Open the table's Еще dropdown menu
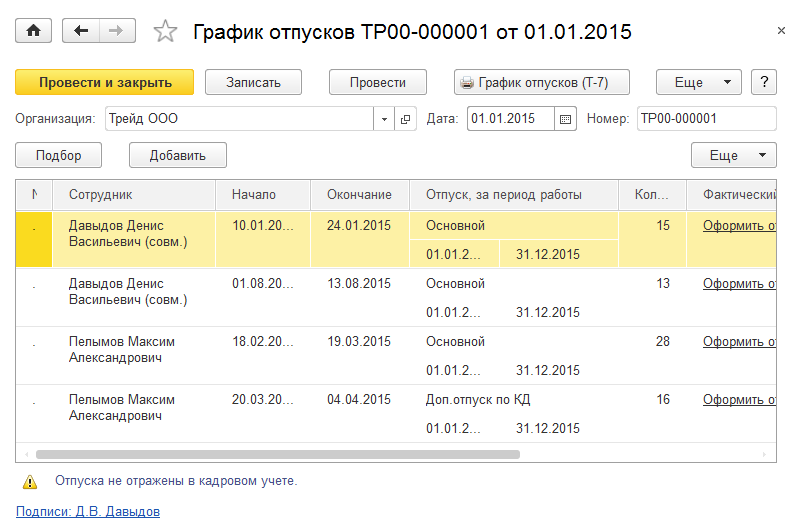The height and width of the screenshot is (524, 800). (733, 155)
